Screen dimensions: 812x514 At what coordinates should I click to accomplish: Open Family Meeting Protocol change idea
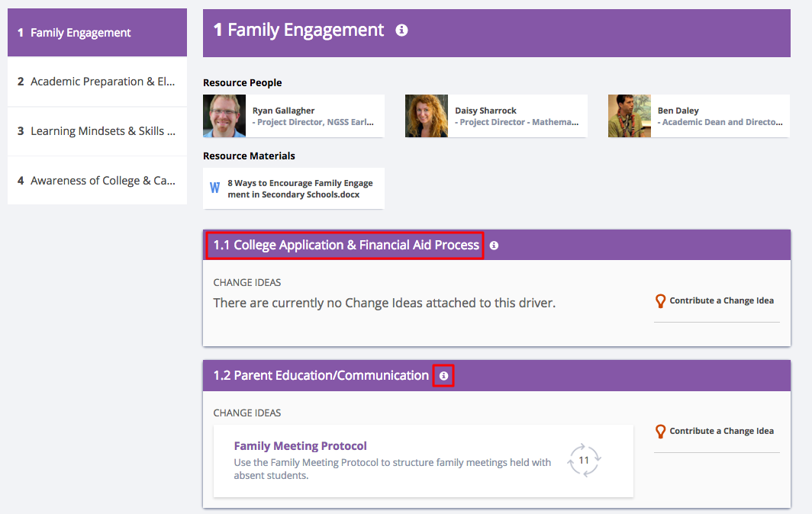[301, 446]
